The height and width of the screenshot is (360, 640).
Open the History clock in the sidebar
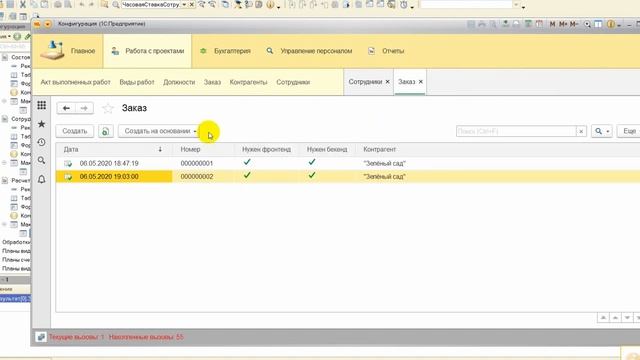41,142
